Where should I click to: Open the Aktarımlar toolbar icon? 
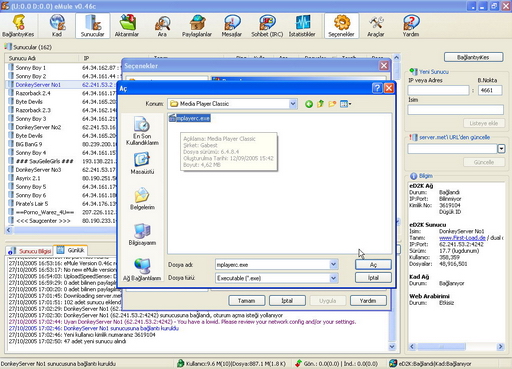pos(127,26)
